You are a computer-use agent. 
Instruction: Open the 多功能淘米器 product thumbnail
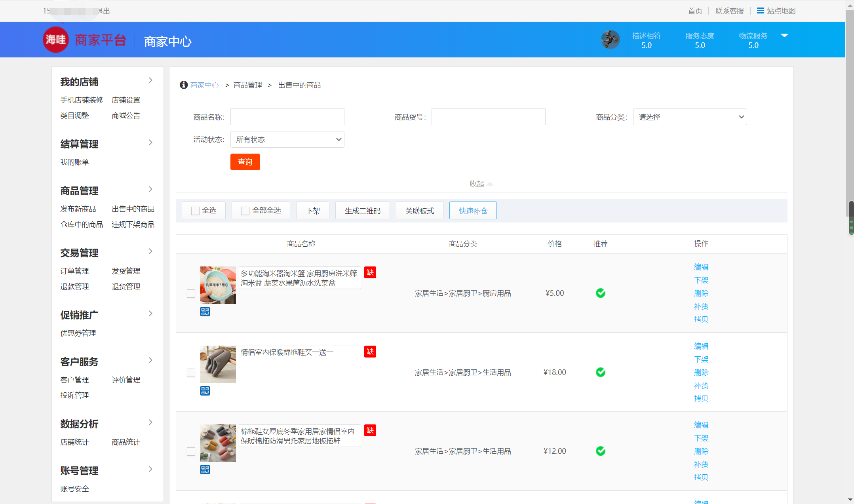(218, 285)
